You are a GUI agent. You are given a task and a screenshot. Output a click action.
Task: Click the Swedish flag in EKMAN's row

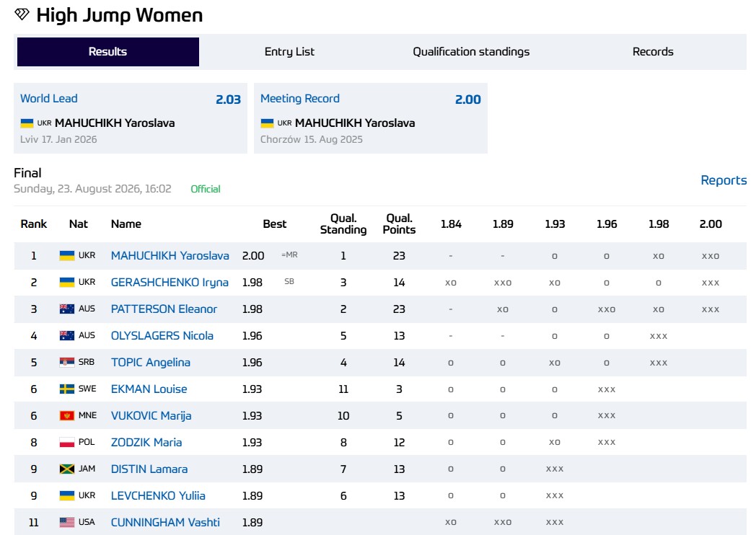click(x=67, y=389)
